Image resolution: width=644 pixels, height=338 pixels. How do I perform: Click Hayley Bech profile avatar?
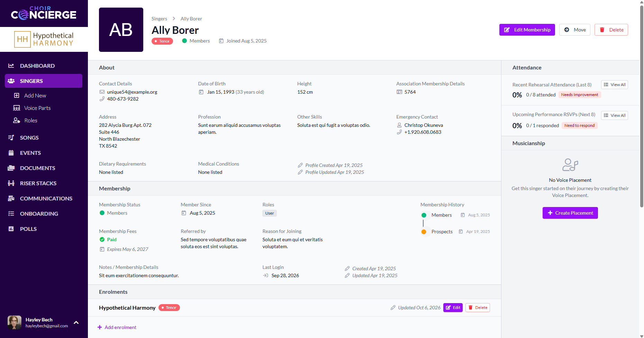click(15, 322)
